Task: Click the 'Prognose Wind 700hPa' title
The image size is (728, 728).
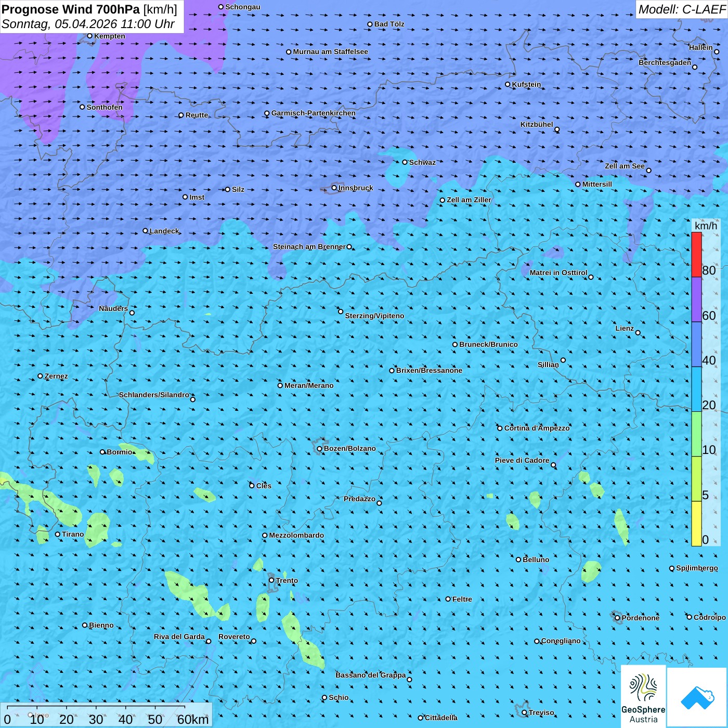Action: pyautogui.click(x=71, y=9)
